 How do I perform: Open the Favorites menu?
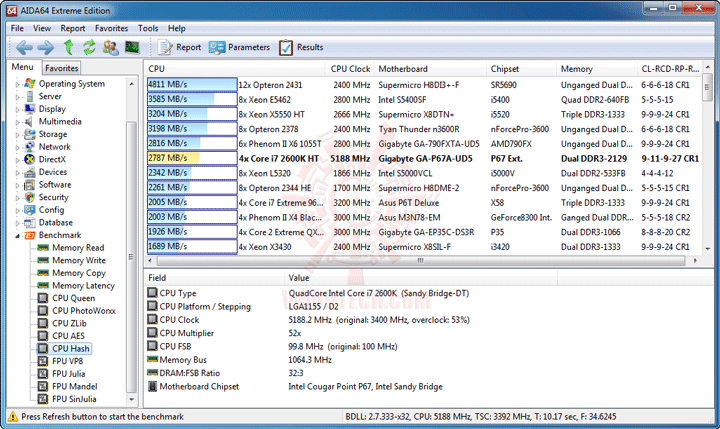pos(111,28)
